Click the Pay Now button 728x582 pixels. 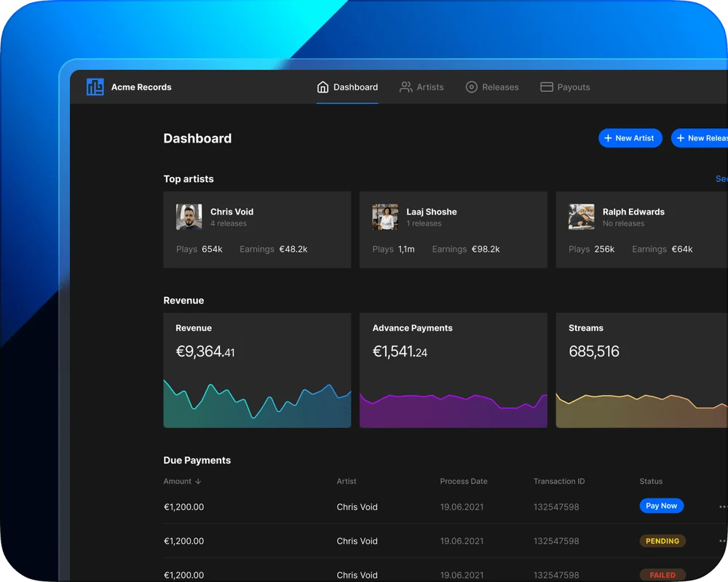click(661, 506)
